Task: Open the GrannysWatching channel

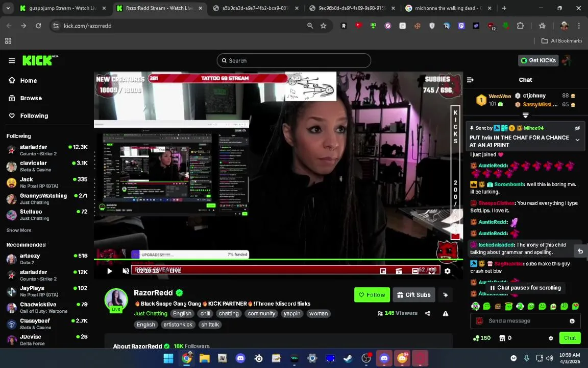Action: (x=47, y=199)
